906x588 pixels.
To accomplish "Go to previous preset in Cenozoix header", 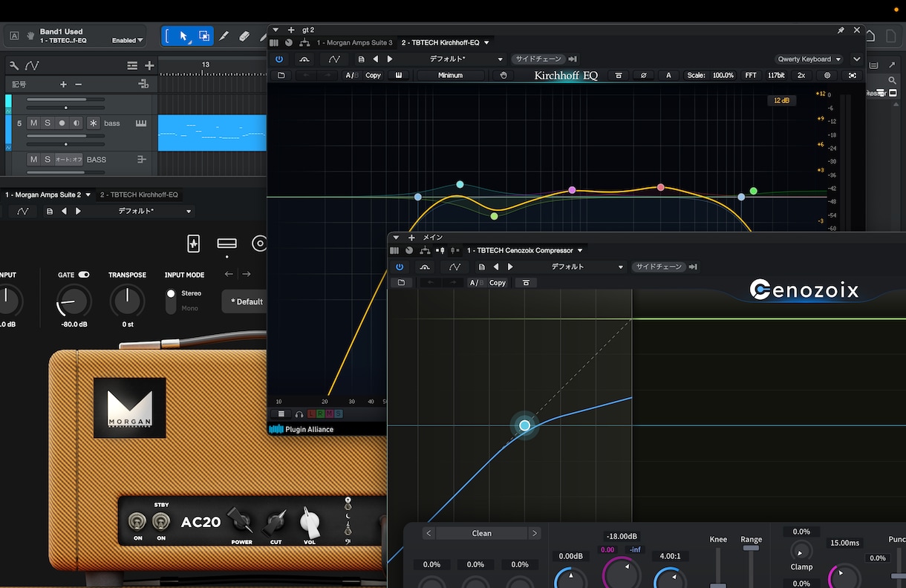I will coord(496,267).
